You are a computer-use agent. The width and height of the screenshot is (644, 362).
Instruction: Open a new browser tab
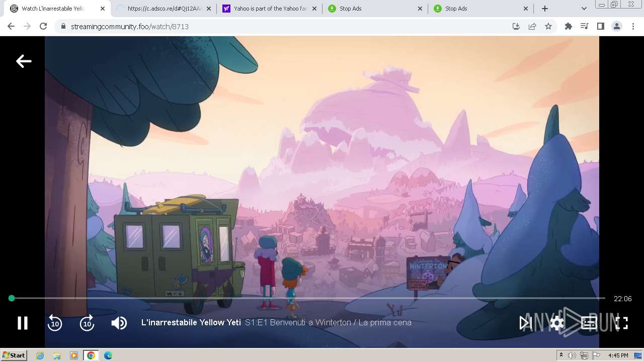tap(545, 9)
